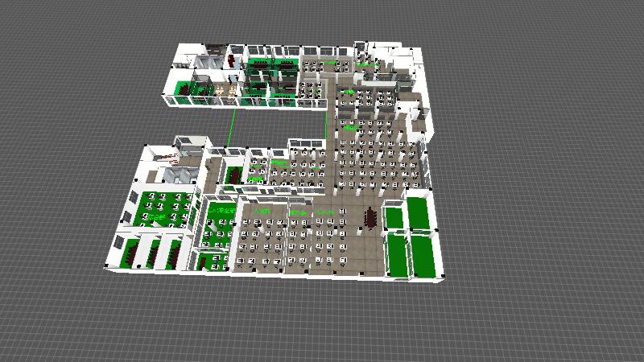The image size is (644, 362).
Task: Click the small dark red table in left-center room
Action: pyautogui.click(x=234, y=175)
